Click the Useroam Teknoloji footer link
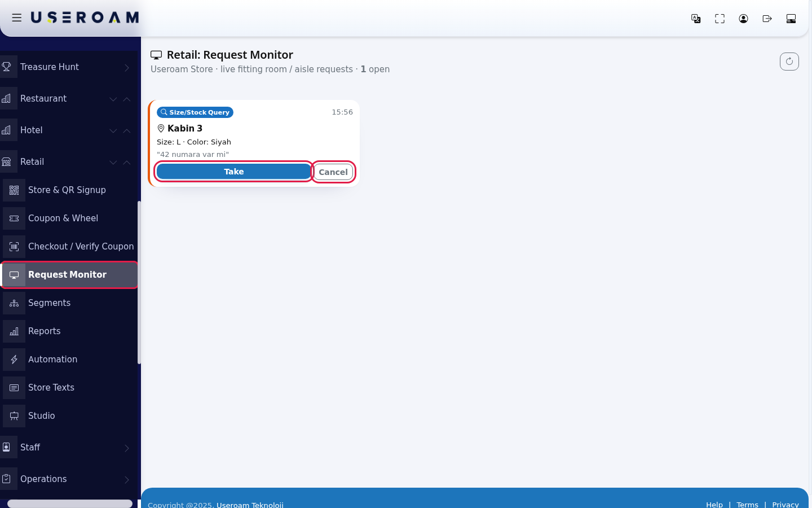Screen dimensions: 812x508 [250, 505]
